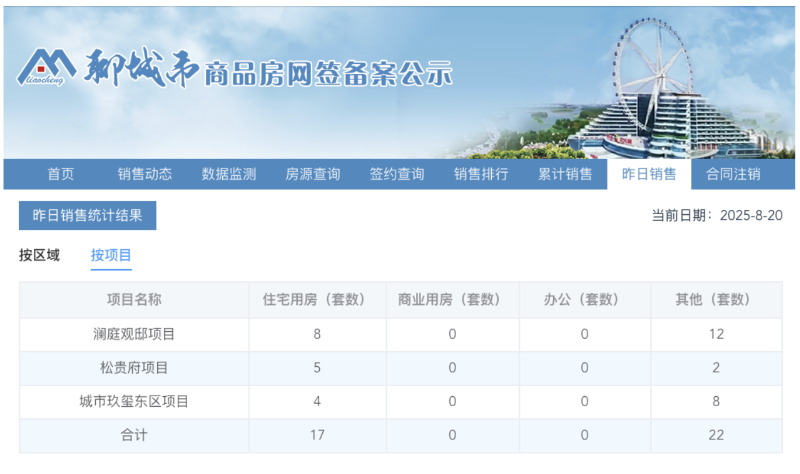Click the total other-units value 22
800x474 pixels.
click(x=716, y=435)
